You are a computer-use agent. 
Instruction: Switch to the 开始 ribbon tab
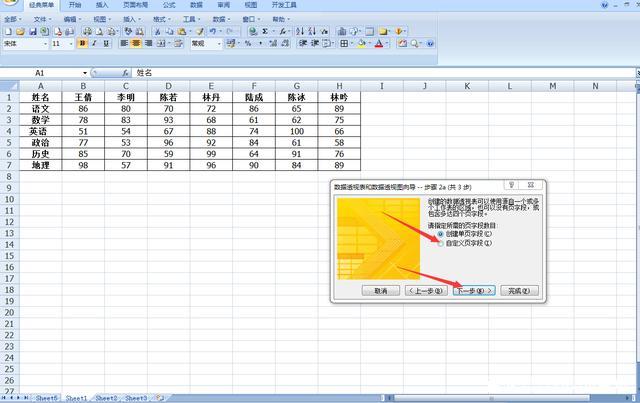pyautogui.click(x=75, y=5)
